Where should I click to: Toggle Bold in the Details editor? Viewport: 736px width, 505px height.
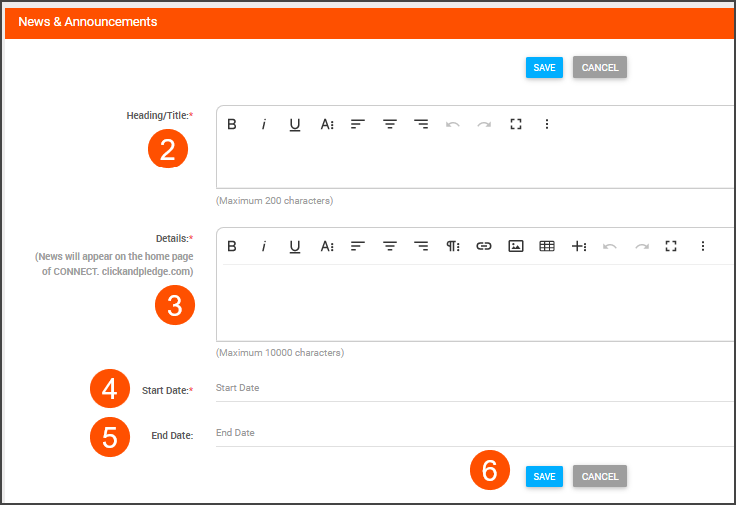[232, 246]
